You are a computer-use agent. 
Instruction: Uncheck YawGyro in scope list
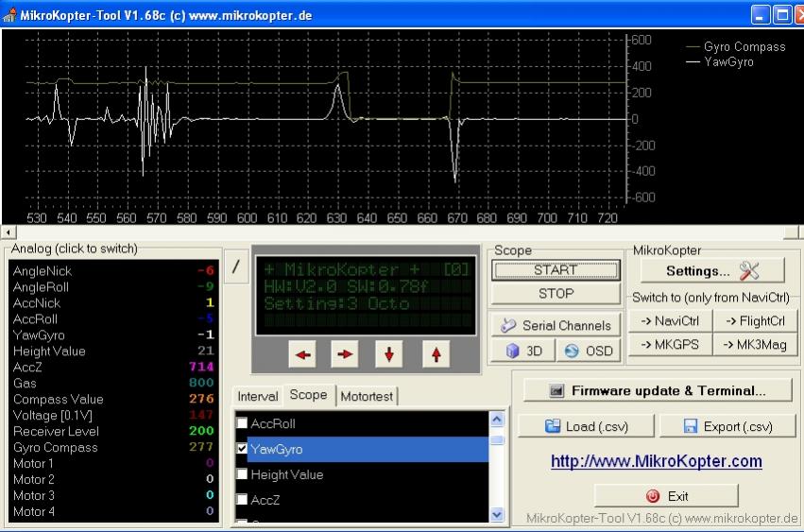(x=242, y=449)
